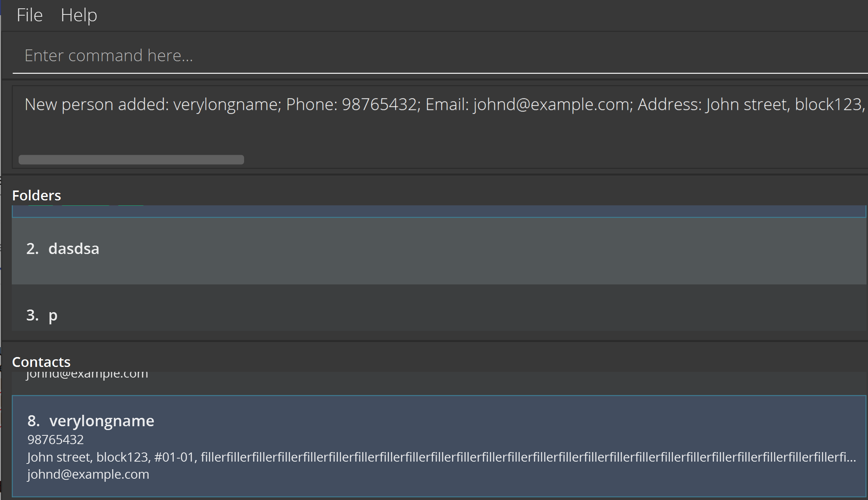Viewport: 868px width, 500px height.
Task: Select folder 3 named 'p'
Action: 53,315
